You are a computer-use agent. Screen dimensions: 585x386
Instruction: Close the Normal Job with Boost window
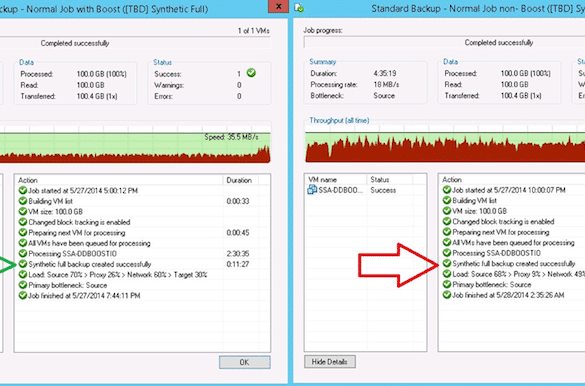(x=278, y=6)
